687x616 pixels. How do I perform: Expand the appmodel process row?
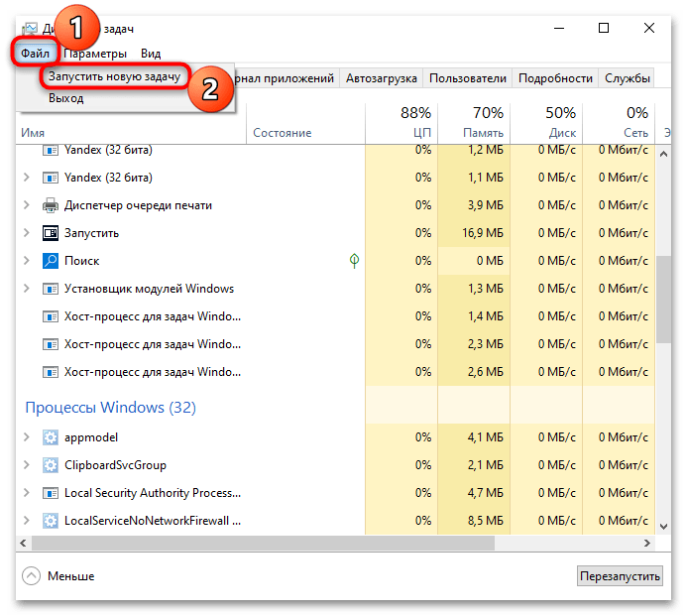(x=27, y=437)
